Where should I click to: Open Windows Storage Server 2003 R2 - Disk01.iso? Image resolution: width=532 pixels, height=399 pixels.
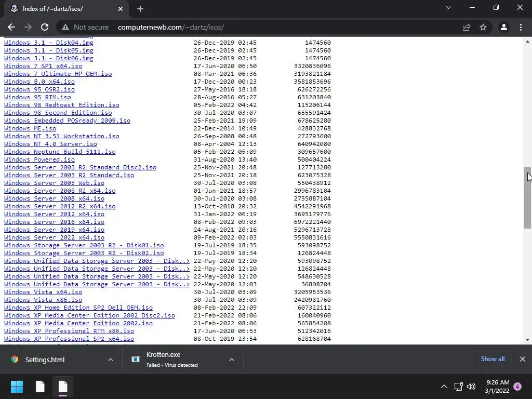[84, 246]
